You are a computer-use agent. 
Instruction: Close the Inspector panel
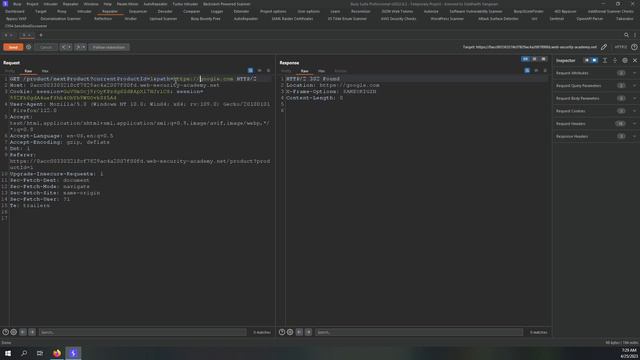point(635,60)
